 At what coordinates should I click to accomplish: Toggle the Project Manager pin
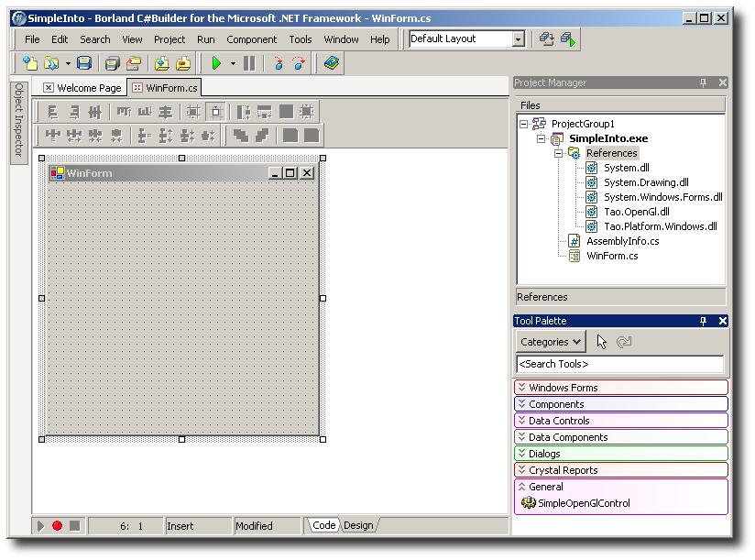pyautogui.click(x=703, y=82)
